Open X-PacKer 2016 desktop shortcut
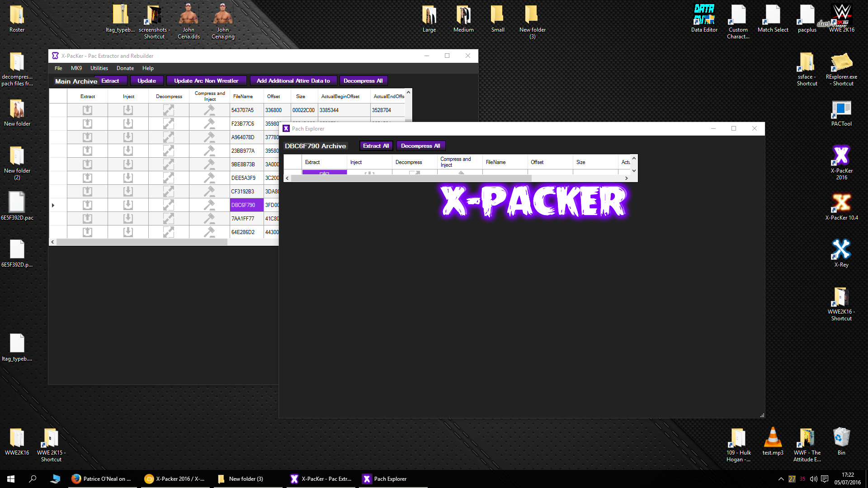This screenshot has width=868, height=488. pos(841,162)
